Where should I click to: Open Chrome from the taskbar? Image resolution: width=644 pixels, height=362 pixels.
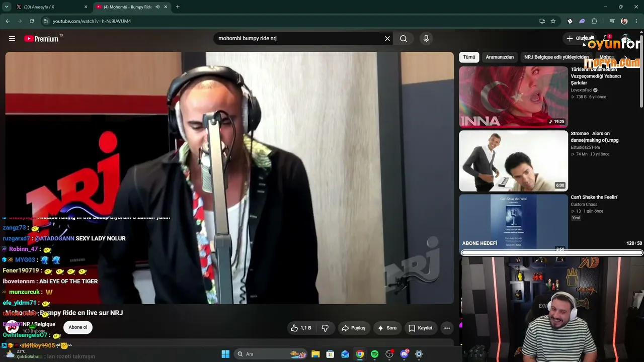360,354
